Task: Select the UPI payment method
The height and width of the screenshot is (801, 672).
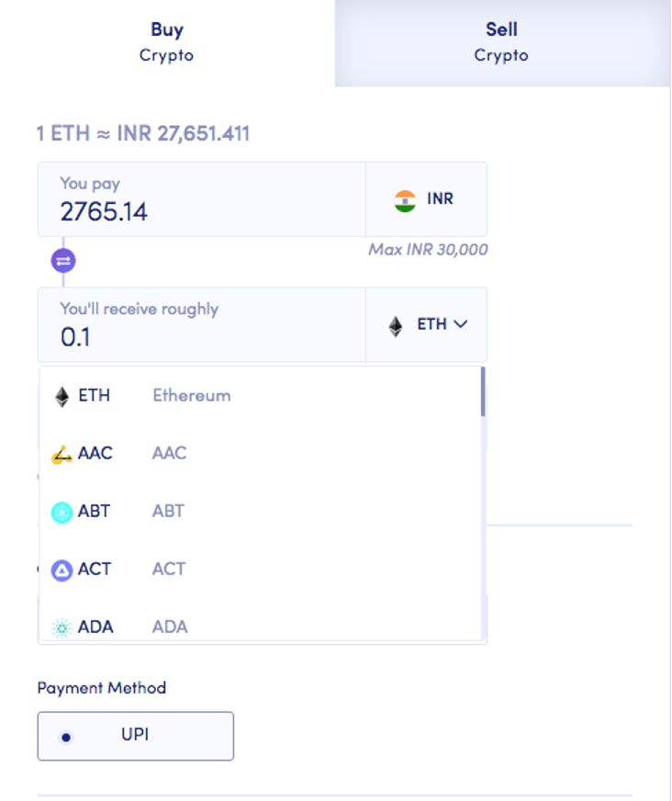Action: 136,736
